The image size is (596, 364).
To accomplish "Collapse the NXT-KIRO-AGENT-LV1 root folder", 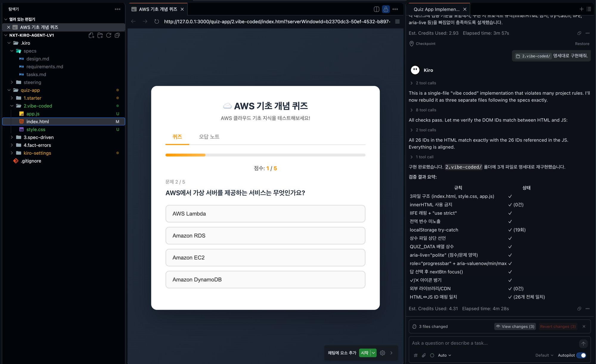I will (x=31, y=35).
